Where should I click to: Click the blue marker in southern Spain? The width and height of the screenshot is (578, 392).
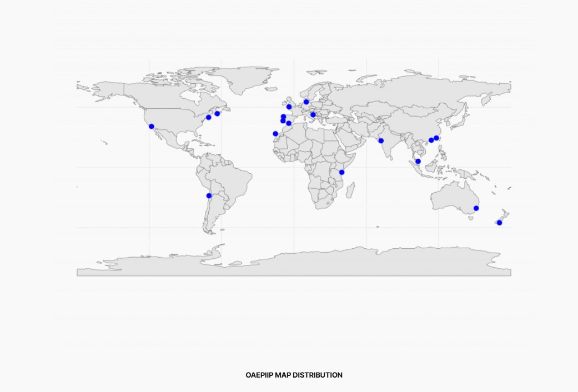point(289,123)
